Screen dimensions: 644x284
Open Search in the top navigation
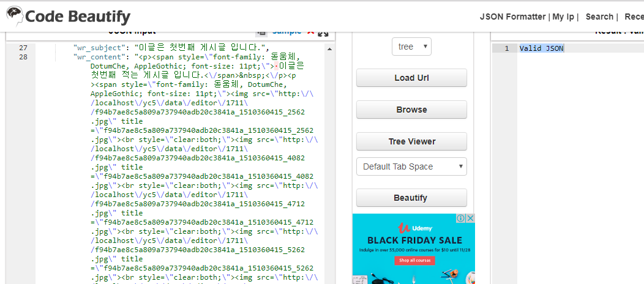coord(599,17)
